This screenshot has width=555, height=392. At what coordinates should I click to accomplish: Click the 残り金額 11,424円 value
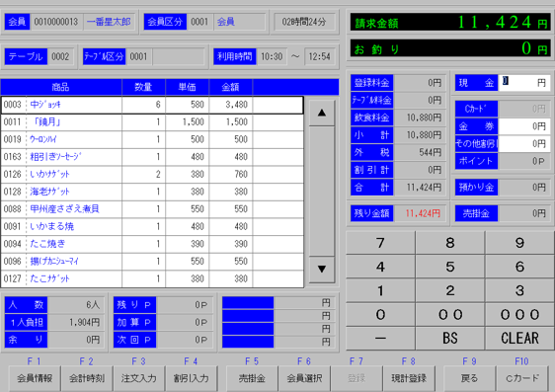pyautogui.click(x=419, y=213)
